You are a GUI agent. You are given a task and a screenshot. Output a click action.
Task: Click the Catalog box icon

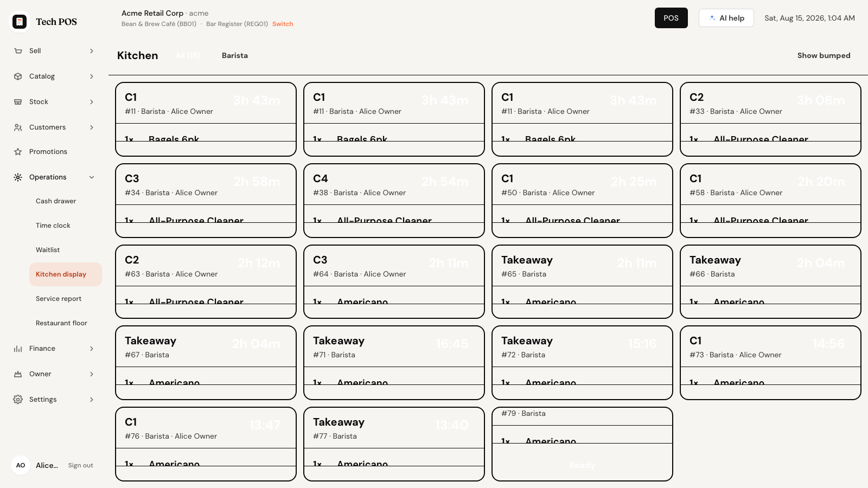pos(18,76)
